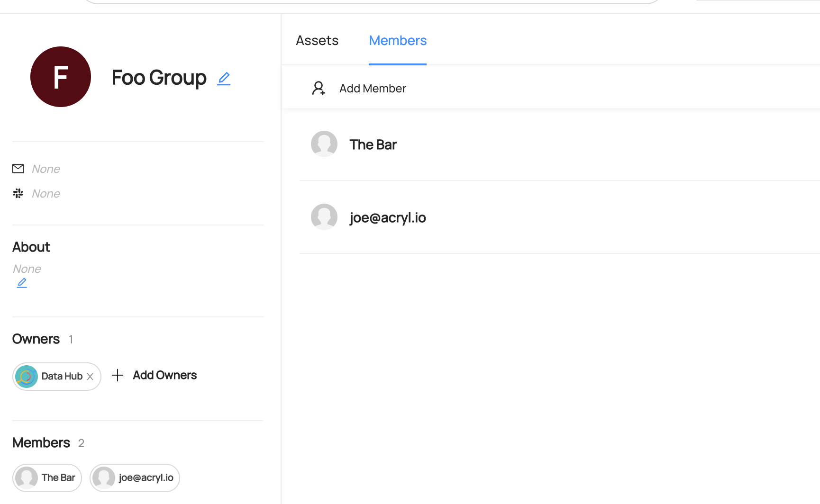Click the Add Owners link
Screen dimensions: 820x504
(x=164, y=375)
